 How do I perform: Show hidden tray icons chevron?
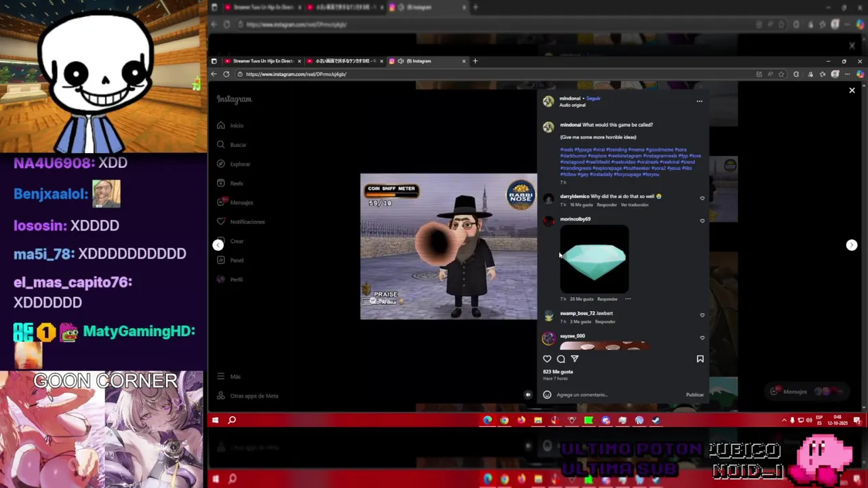[x=784, y=420]
